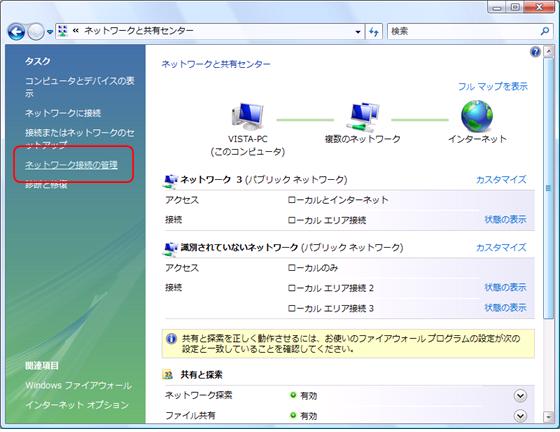Click 状態の表示 for ローカル エリア接続 2
560x432 pixels.
(505, 287)
